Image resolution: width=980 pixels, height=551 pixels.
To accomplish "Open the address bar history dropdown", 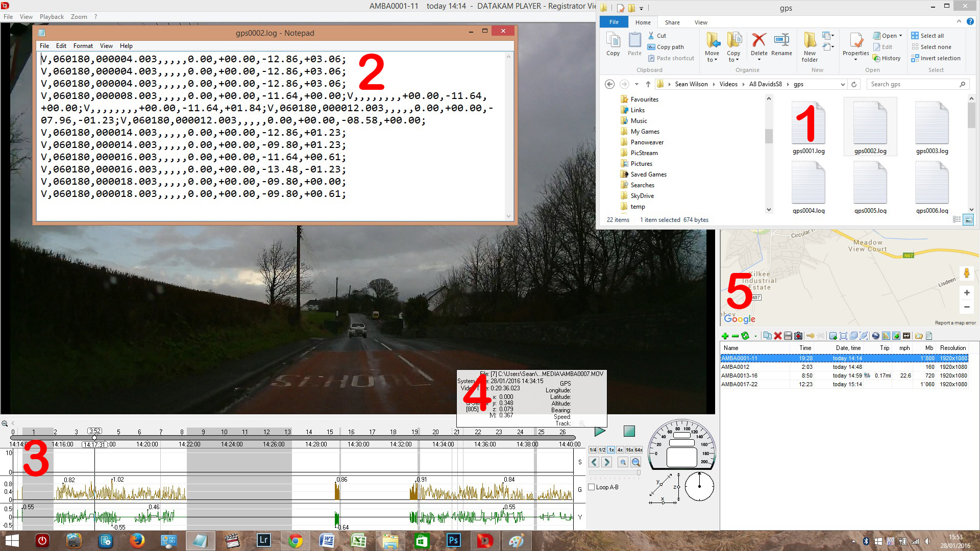I will click(842, 84).
